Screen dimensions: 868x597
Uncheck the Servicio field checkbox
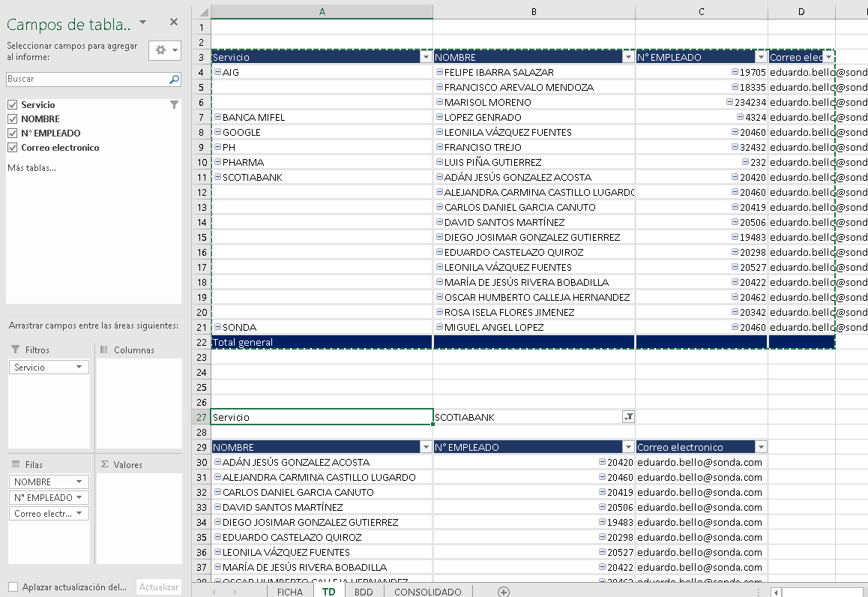coord(12,105)
